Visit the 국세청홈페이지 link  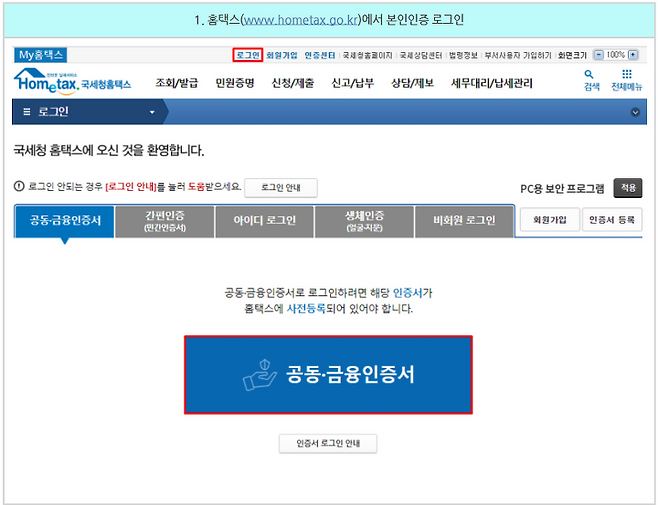[x=367, y=55]
